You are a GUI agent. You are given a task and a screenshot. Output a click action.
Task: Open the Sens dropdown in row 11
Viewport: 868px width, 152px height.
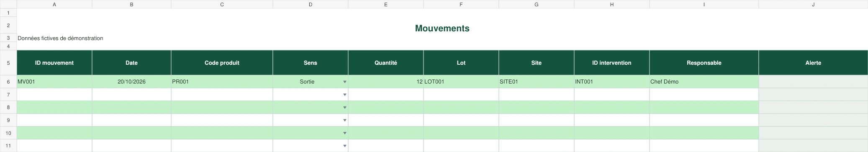pyautogui.click(x=345, y=146)
